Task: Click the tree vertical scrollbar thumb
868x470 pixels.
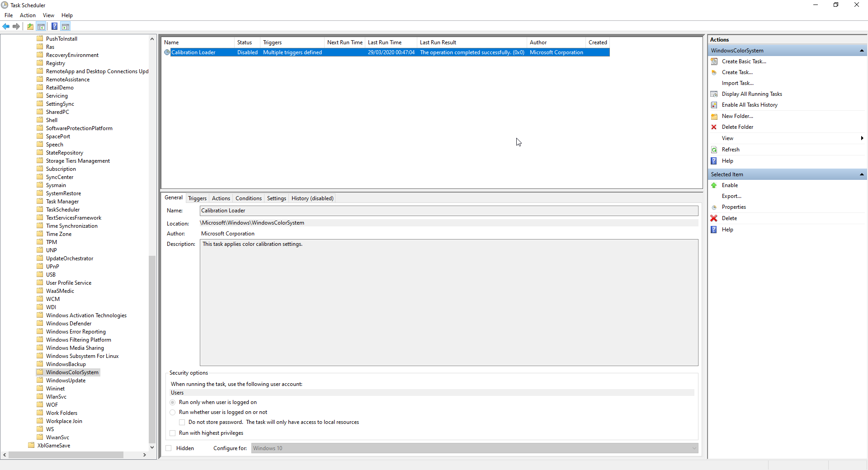Action: 152,349
